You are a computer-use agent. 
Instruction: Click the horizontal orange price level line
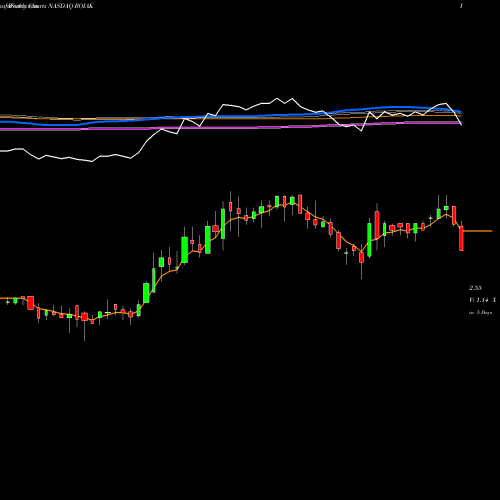478,231
